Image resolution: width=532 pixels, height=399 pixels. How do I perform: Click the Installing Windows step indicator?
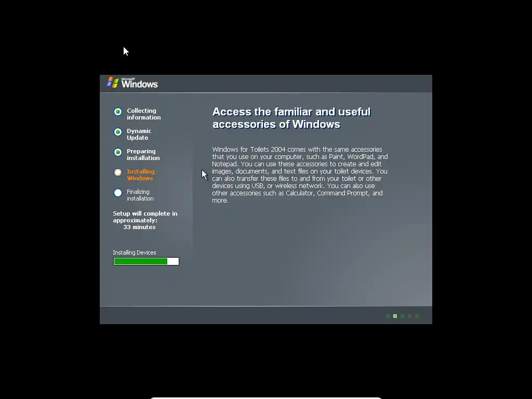118,172
